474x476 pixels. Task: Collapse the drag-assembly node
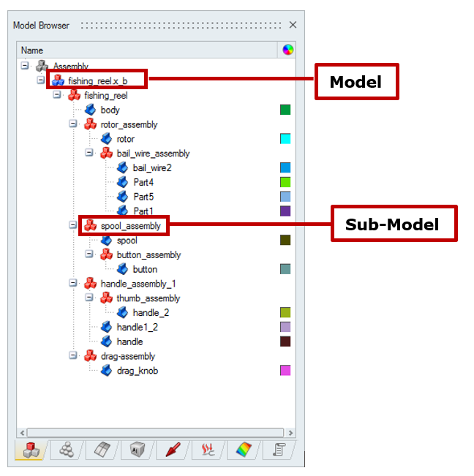coord(73,356)
